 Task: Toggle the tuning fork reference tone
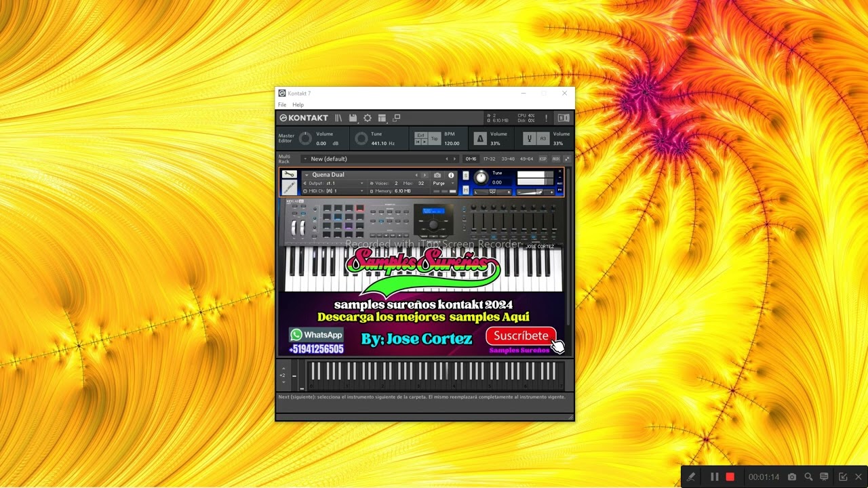(x=530, y=138)
